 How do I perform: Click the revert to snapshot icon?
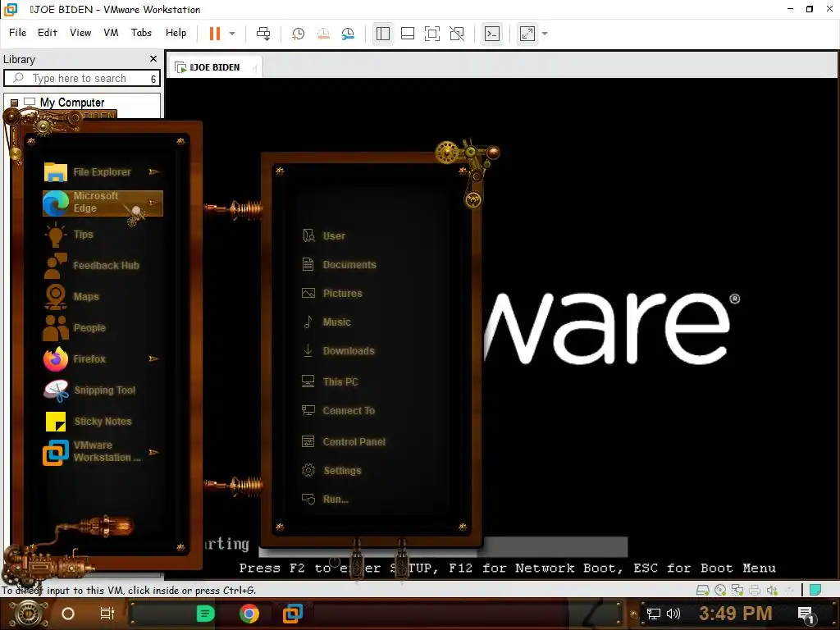coord(323,34)
